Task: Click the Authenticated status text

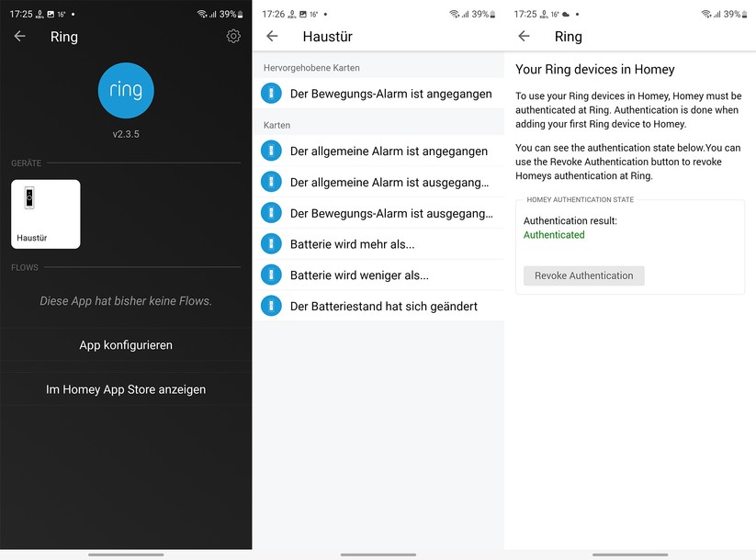Action: (x=554, y=235)
